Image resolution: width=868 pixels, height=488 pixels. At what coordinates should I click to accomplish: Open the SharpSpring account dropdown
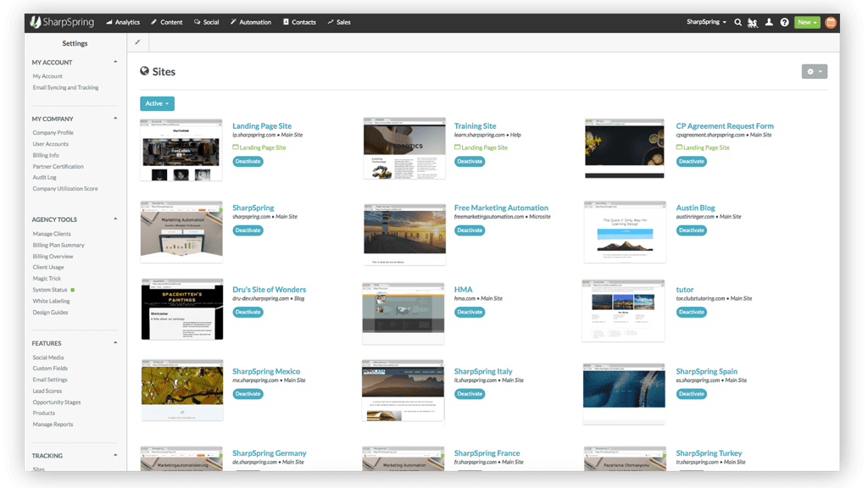706,22
